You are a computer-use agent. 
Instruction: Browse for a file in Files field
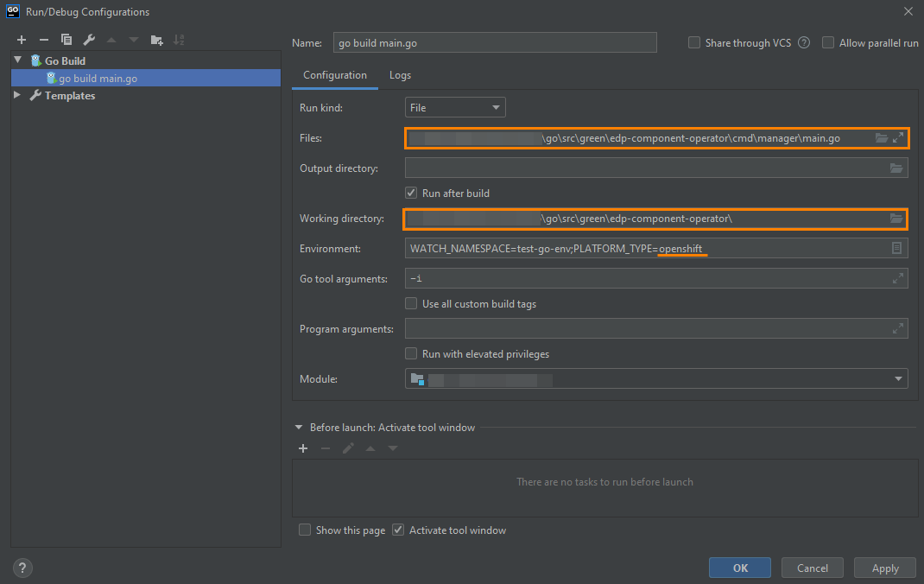[x=880, y=137]
